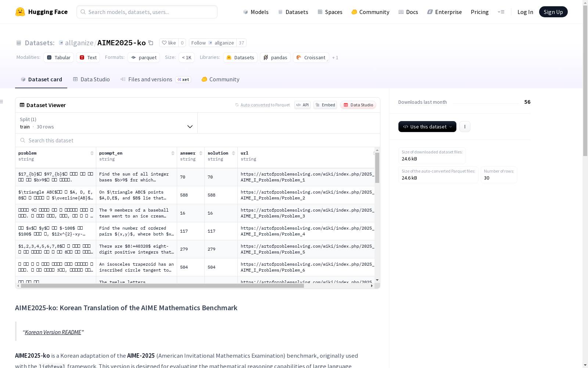
Task: Click the horizontal scrollbar of the dataset table
Action: (162, 286)
